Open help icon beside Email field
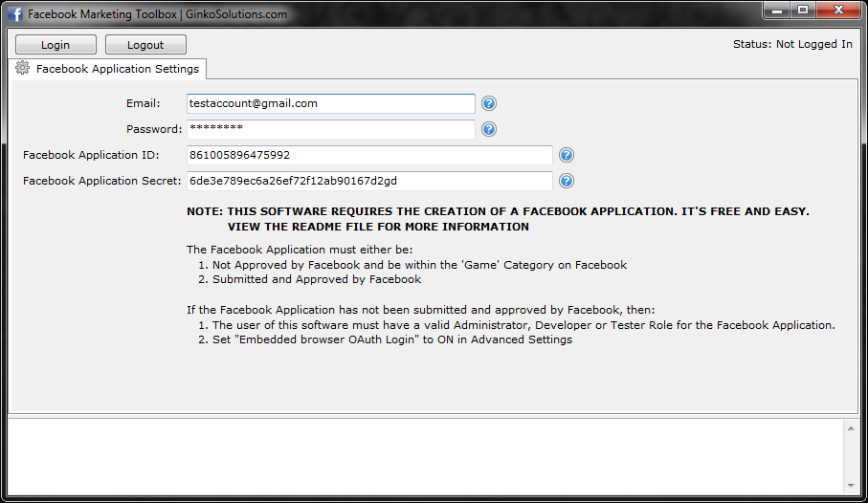868x503 pixels. [489, 103]
